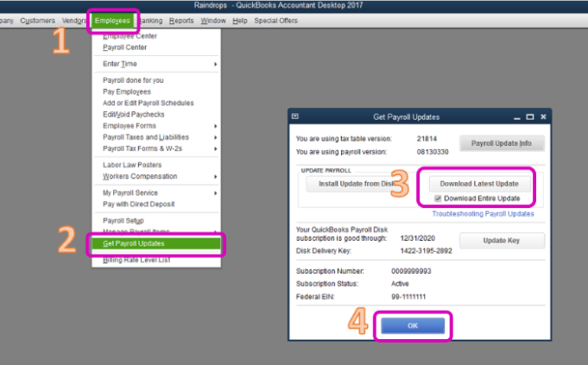The image size is (588, 365).
Task: Select Add or Edit Payroll Schedules
Action: 149,103
